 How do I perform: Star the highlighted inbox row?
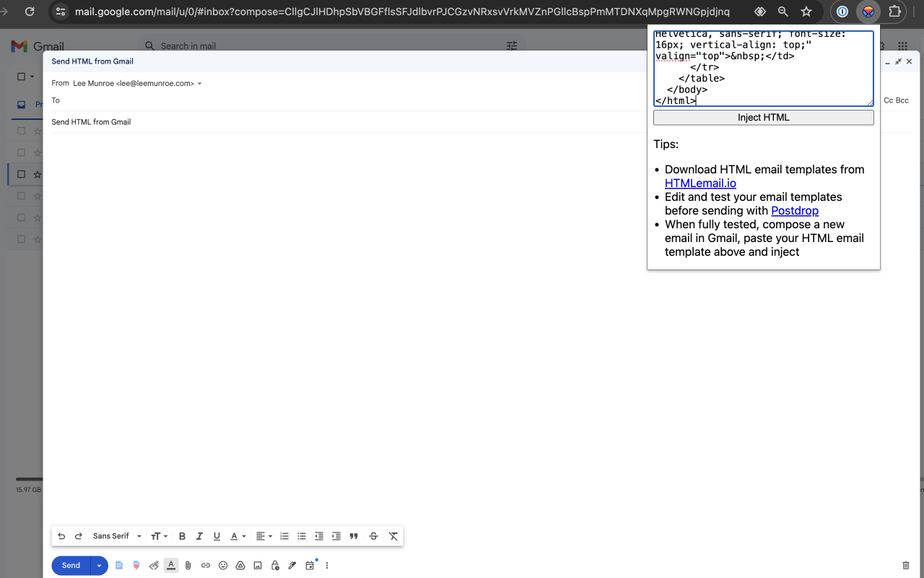click(x=38, y=174)
